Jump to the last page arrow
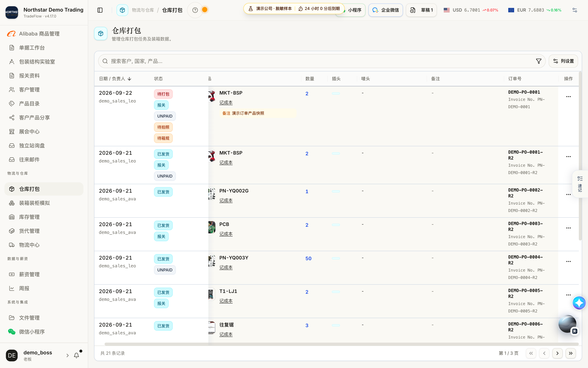Viewport: 588px width, 368px height. [x=571, y=353]
